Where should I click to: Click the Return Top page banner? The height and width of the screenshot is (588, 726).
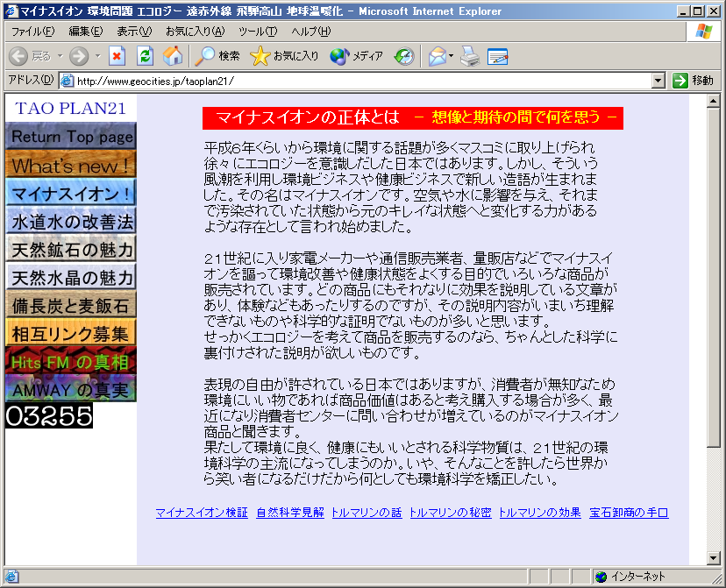[71, 137]
